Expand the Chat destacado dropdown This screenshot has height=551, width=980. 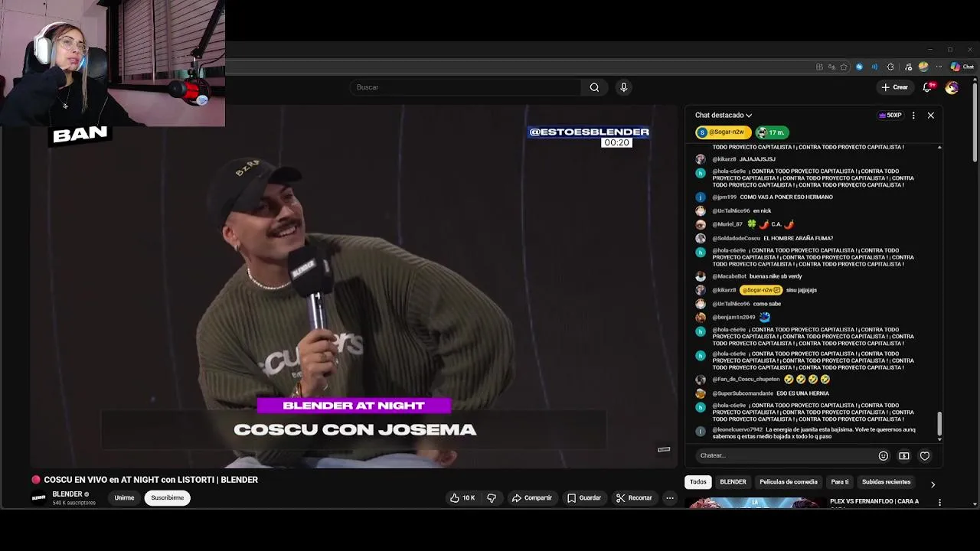click(723, 116)
